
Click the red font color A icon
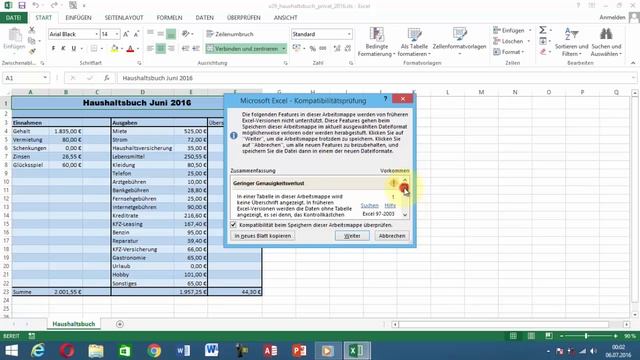(130, 49)
